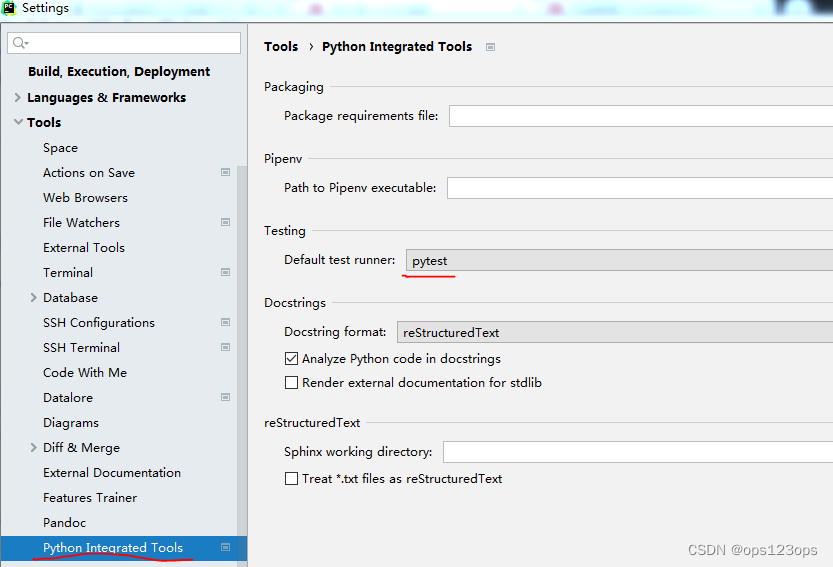
Task: Click project-level icon beside Datalore
Action: click(x=225, y=397)
